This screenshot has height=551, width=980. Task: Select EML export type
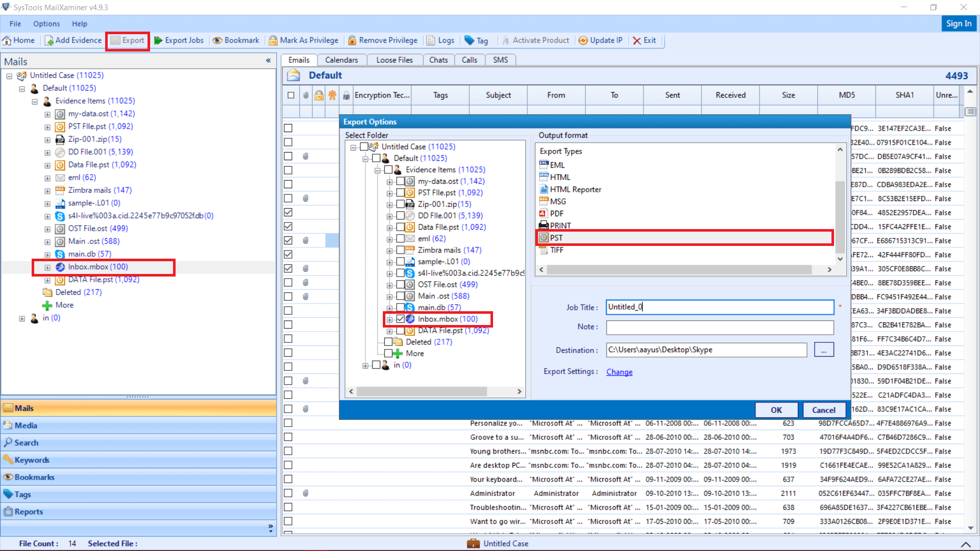pyautogui.click(x=557, y=165)
